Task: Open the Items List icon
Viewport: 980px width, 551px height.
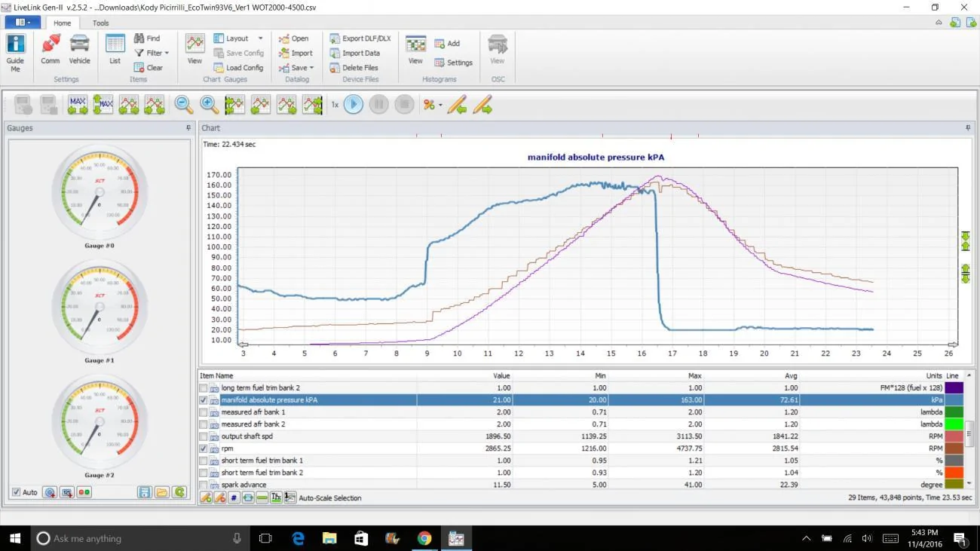Action: [x=115, y=51]
